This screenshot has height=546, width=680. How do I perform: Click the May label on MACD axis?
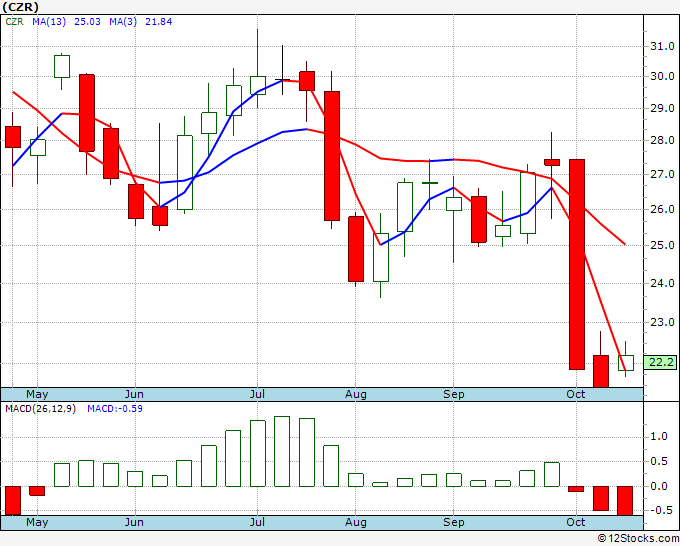[x=37, y=522]
